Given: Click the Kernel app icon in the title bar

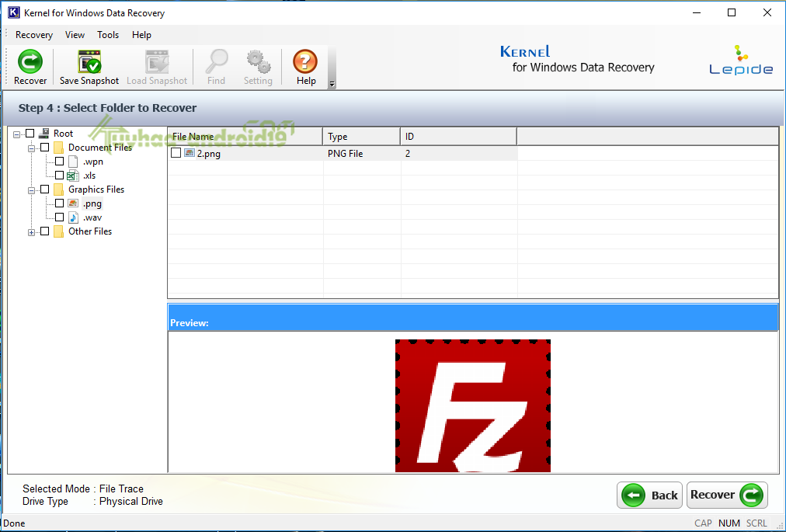Looking at the screenshot, I should coord(13,12).
